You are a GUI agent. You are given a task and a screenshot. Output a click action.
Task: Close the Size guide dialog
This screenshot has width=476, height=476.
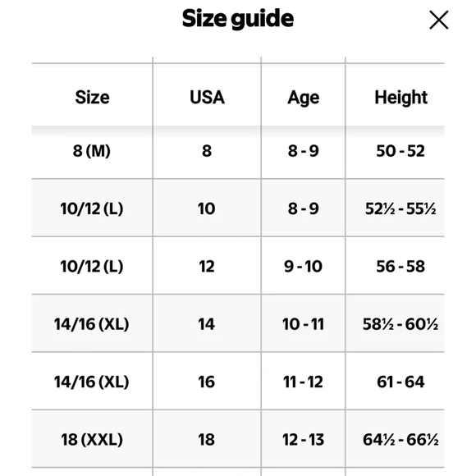point(439,20)
